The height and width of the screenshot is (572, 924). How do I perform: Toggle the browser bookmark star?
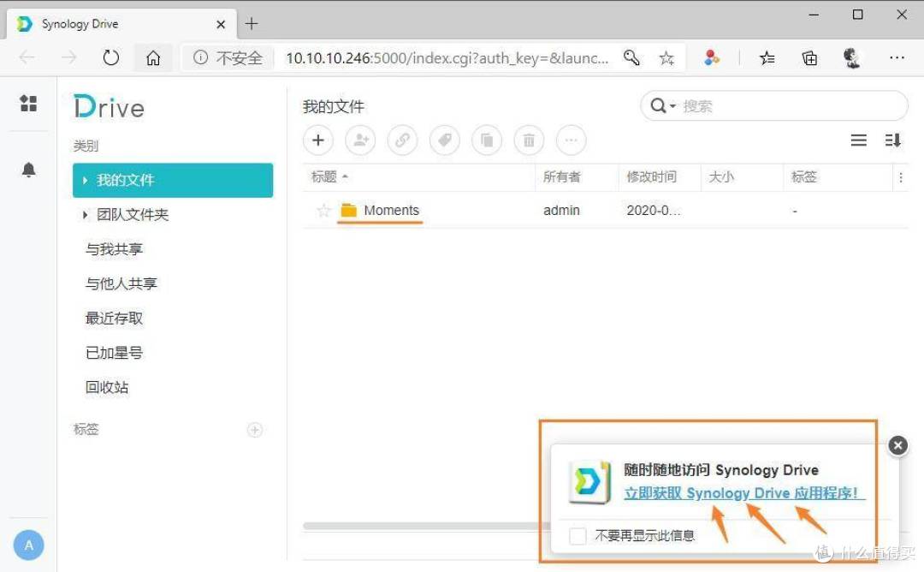(x=666, y=57)
